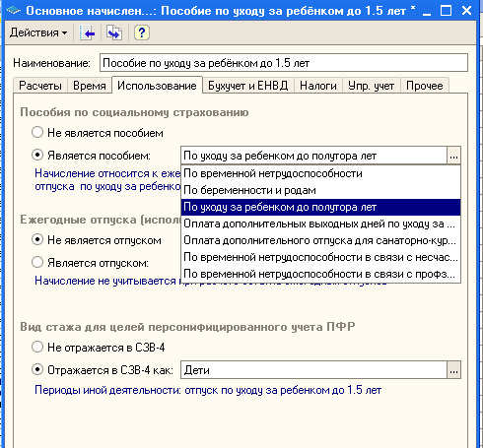The width and height of the screenshot is (483, 448).
Task: Click into the Наименование text field
Action: [x=284, y=63]
